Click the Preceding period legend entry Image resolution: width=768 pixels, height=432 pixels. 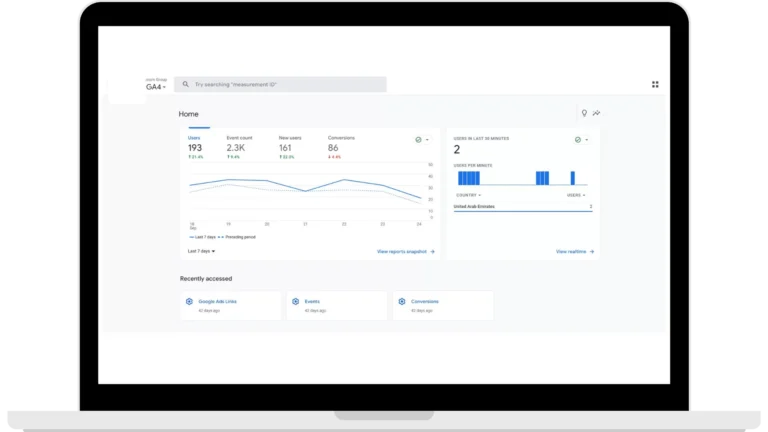coord(237,237)
